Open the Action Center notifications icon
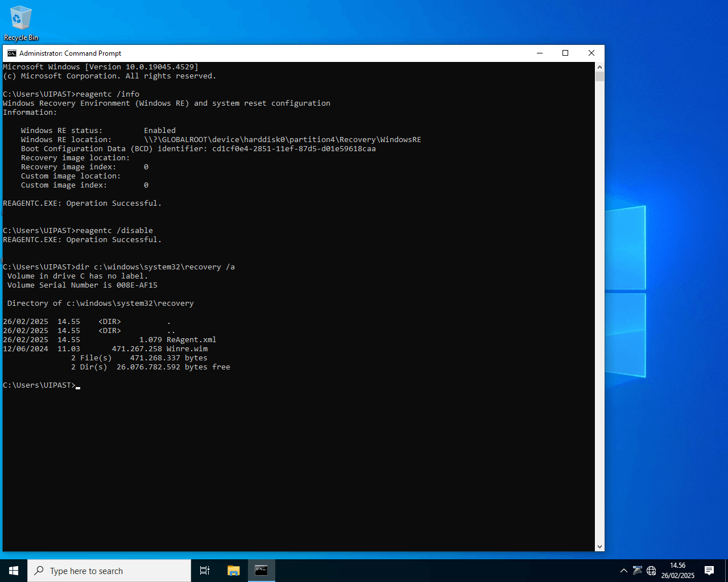The image size is (728, 582). (709, 571)
